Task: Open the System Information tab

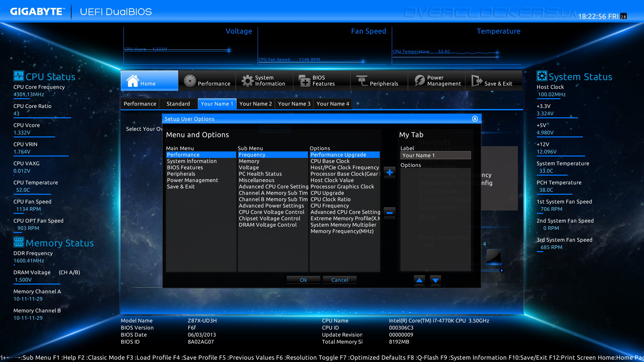Action: 264,80
